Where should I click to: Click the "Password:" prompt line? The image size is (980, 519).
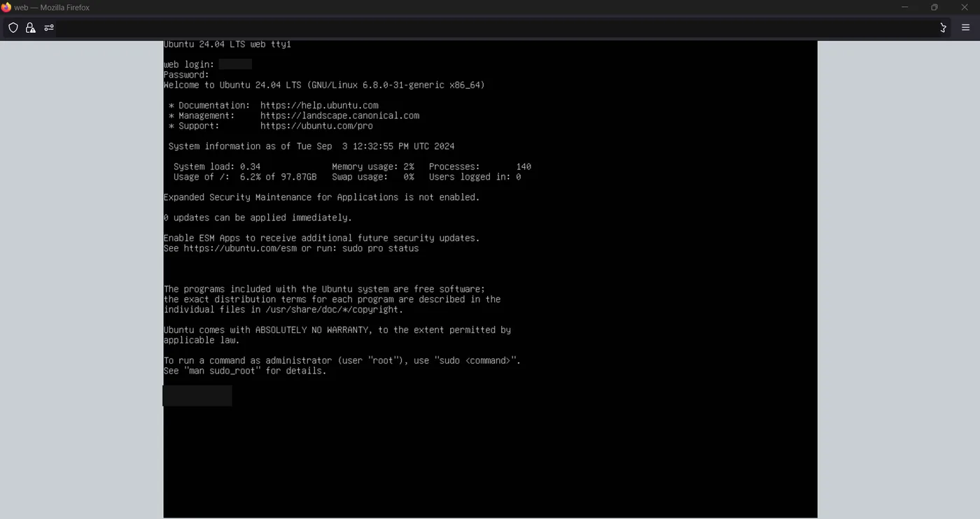pyautogui.click(x=186, y=75)
